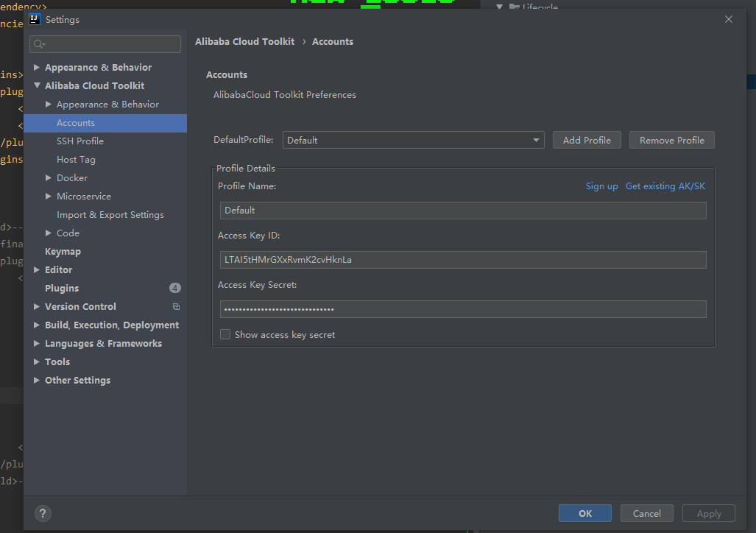Expand the Code settings node
756x533 pixels.
pos(48,233)
